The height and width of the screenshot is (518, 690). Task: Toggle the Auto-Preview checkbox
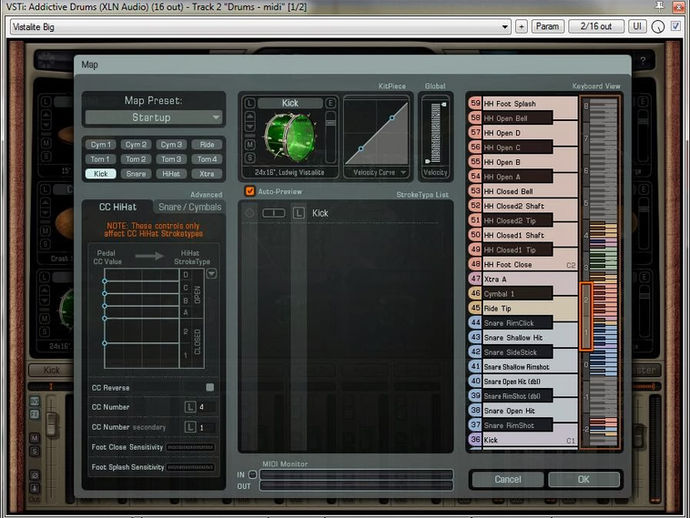(x=250, y=191)
